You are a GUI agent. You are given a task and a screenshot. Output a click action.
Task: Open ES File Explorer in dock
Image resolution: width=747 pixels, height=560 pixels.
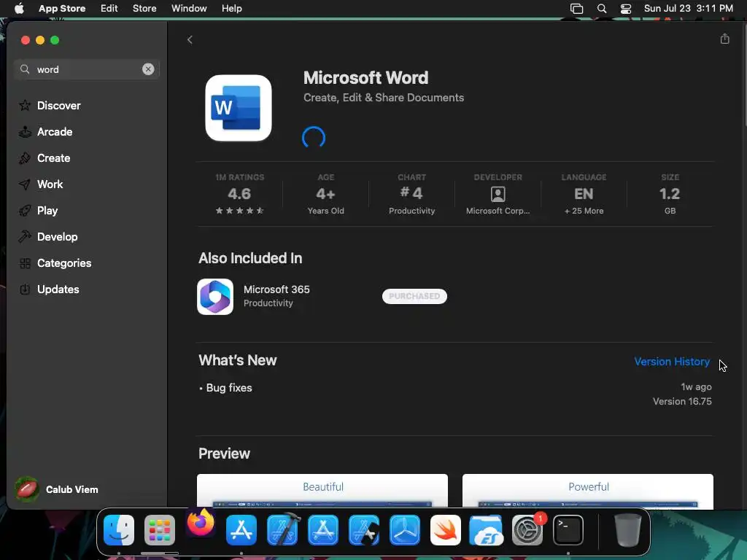487,530
